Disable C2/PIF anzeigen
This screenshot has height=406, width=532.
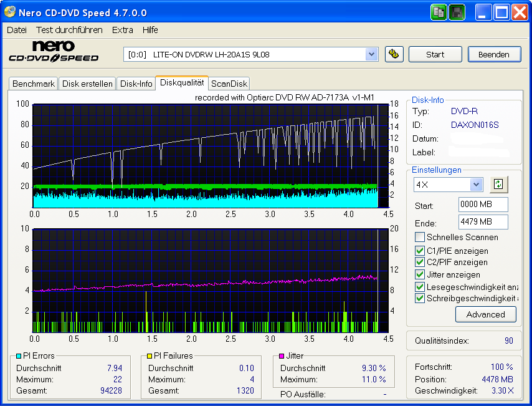coord(420,261)
